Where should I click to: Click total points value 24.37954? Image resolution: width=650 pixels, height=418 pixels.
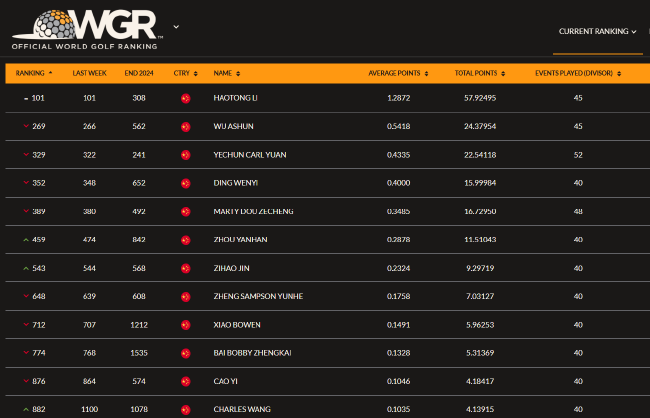(x=480, y=126)
